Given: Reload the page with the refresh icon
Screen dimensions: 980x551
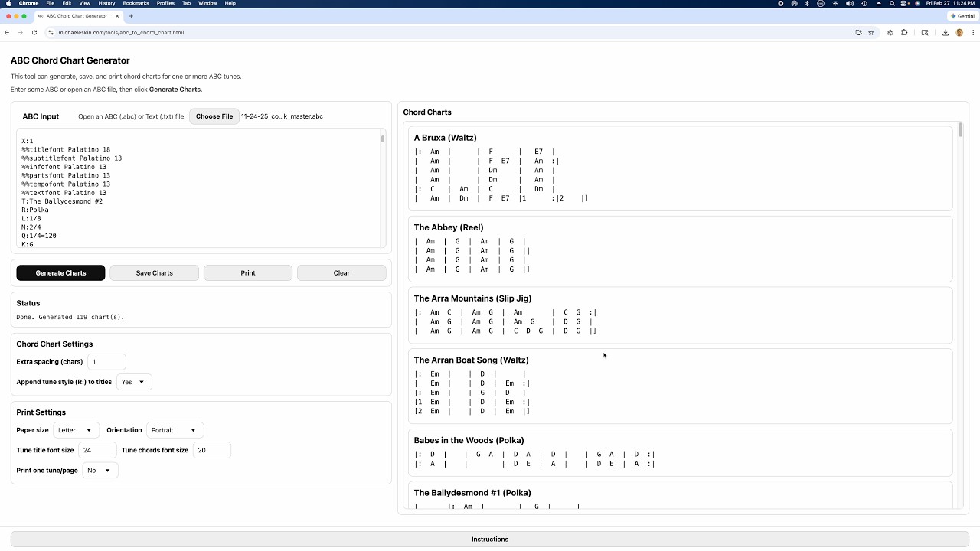Looking at the screenshot, I should (34, 32).
